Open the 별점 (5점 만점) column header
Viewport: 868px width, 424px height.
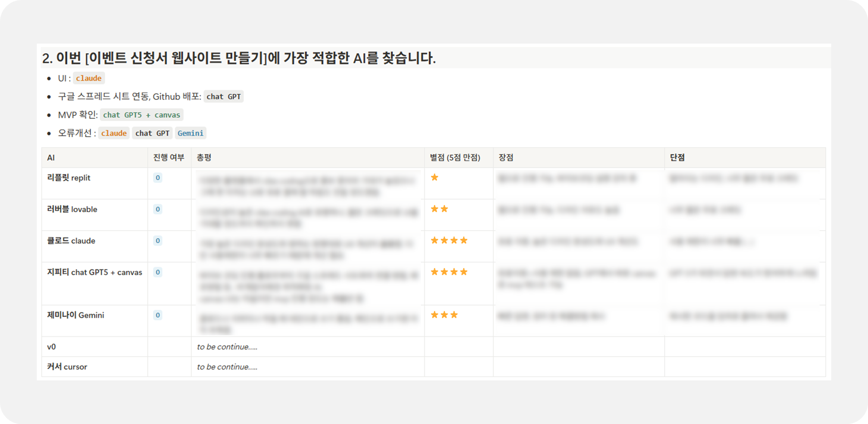(455, 157)
